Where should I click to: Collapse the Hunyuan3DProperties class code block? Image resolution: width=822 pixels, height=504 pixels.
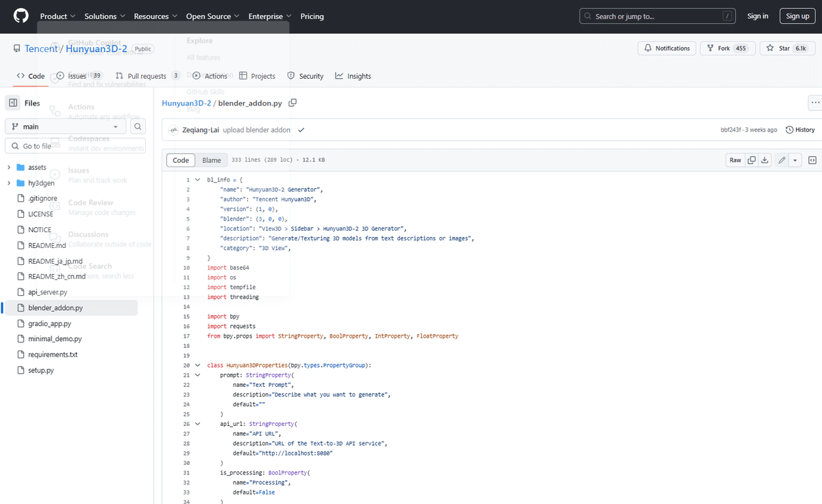point(197,366)
